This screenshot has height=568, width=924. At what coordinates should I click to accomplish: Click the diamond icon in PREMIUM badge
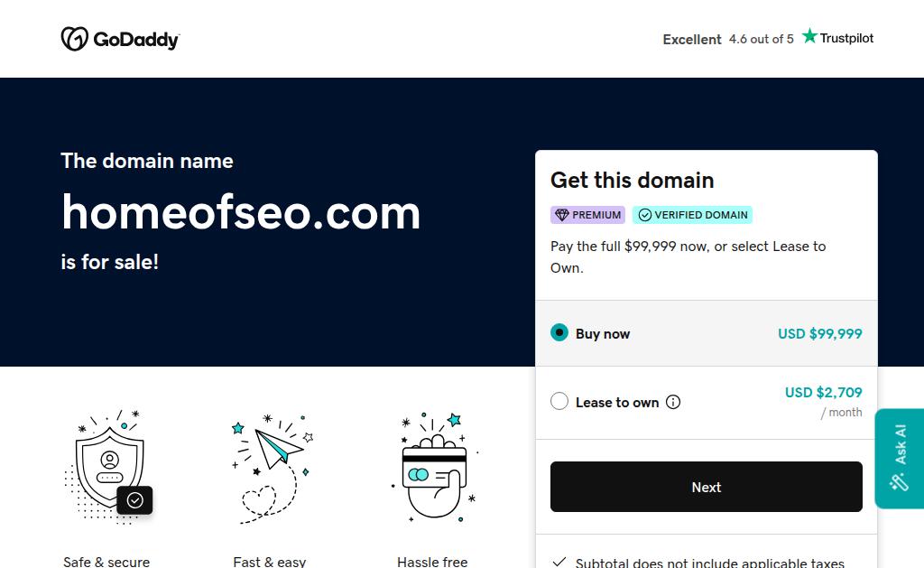(x=561, y=215)
